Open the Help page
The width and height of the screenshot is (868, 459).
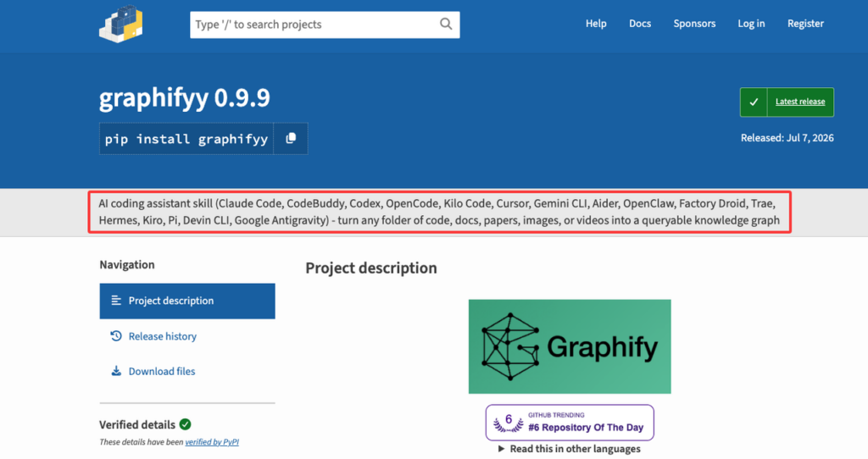(596, 23)
